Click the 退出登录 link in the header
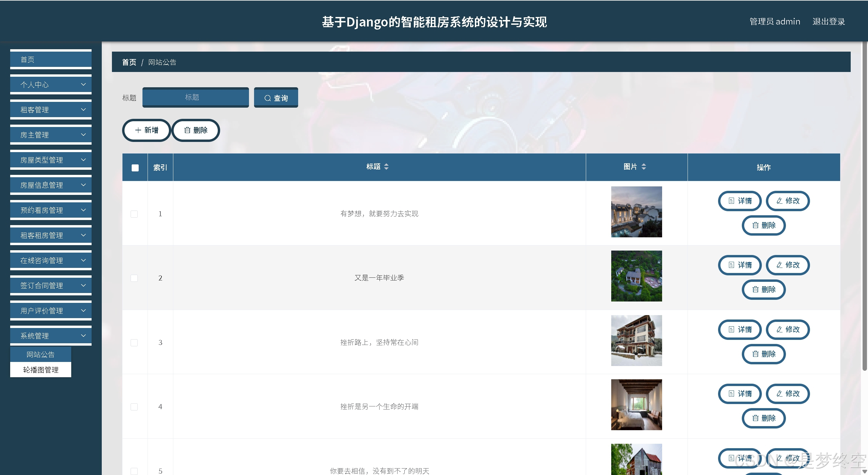The width and height of the screenshot is (868, 475). coord(828,21)
